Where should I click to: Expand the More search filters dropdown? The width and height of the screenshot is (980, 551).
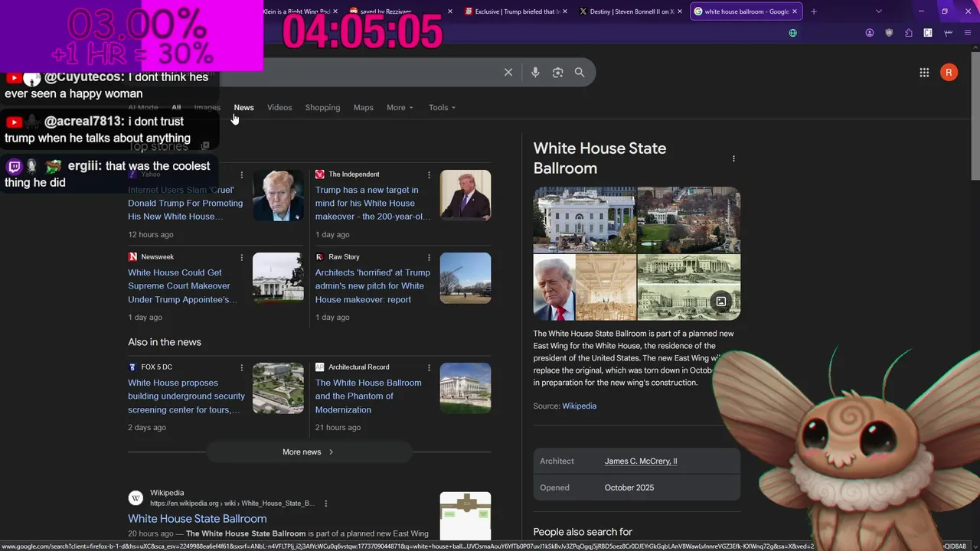tap(400, 108)
